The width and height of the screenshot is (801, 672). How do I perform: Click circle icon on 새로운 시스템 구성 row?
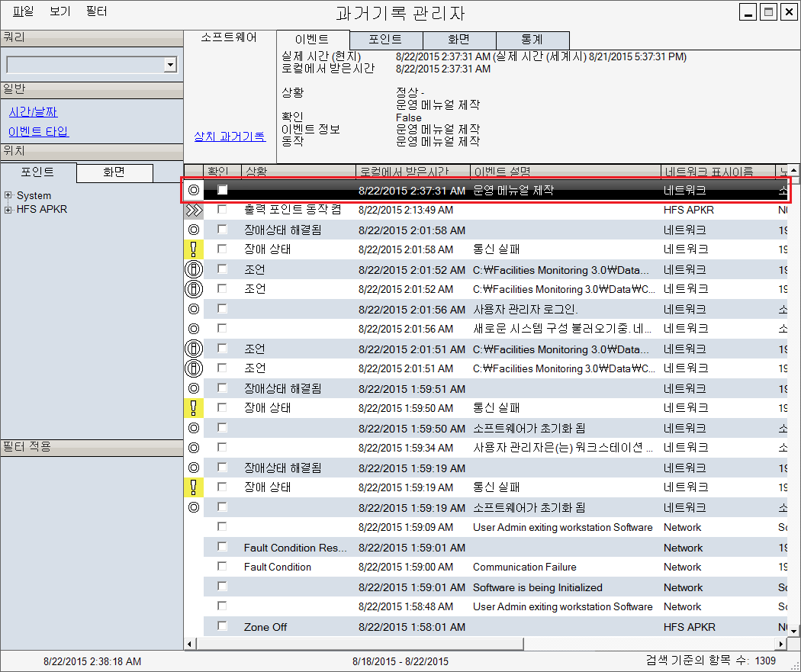[194, 329]
